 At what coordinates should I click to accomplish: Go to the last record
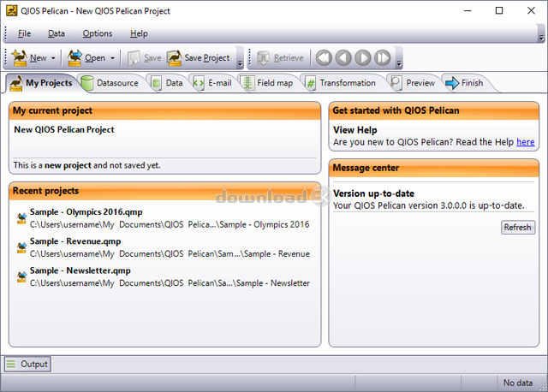click(x=383, y=57)
